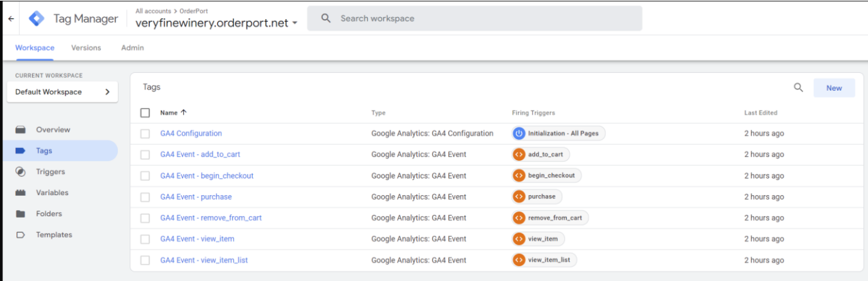
Task: Check the GA4 Event - view_item checkbox
Action: (x=145, y=239)
